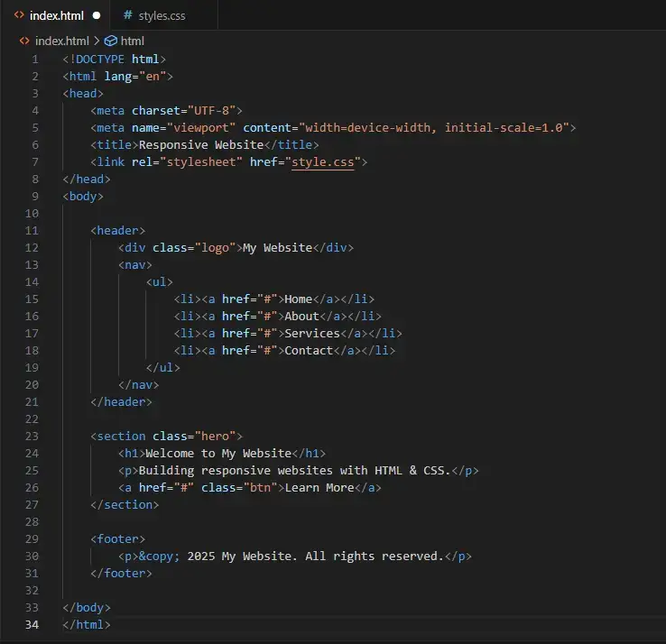The height and width of the screenshot is (644, 666).
Task: Click '2025 My Website. All rights reserved.' text
Action: pos(315,557)
